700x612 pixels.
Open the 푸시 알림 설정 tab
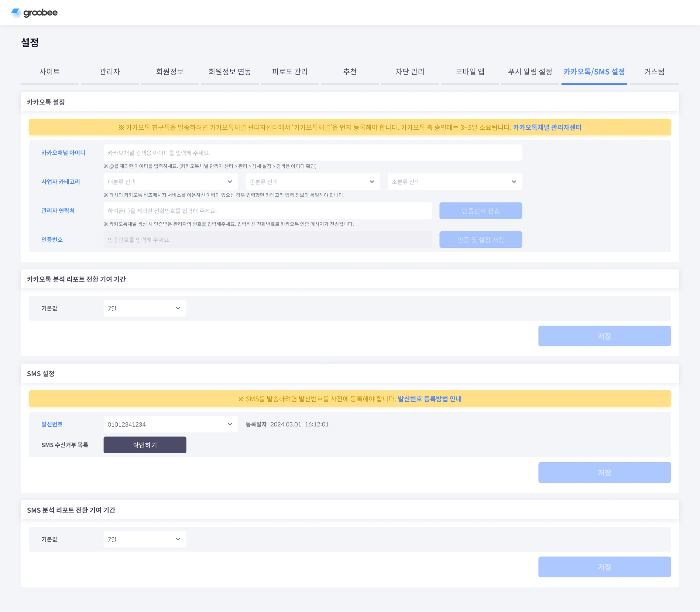pyautogui.click(x=530, y=72)
